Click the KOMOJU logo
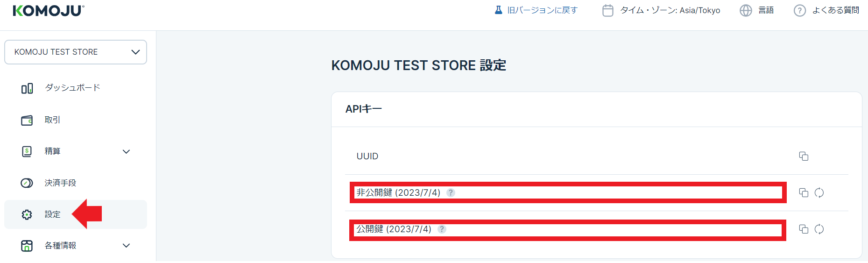868x263 pixels. coord(49,11)
